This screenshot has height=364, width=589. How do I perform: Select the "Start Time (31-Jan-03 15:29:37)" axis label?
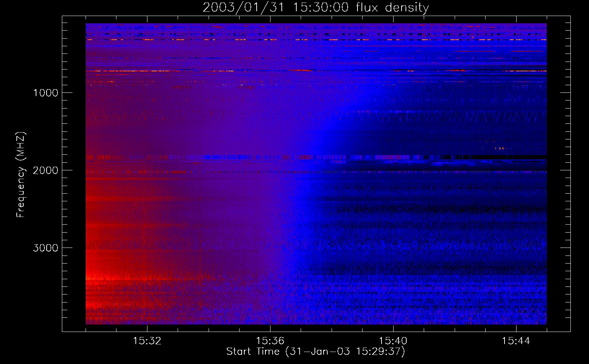(316, 352)
